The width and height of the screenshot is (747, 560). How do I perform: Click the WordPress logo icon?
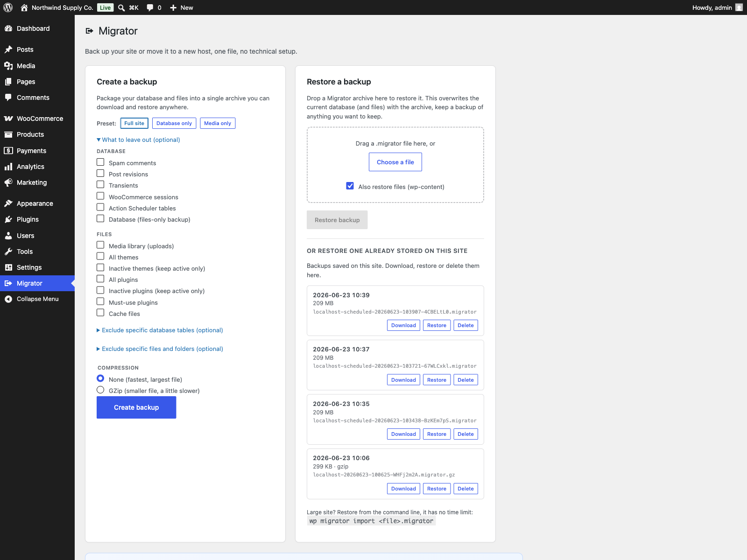[x=8, y=7]
